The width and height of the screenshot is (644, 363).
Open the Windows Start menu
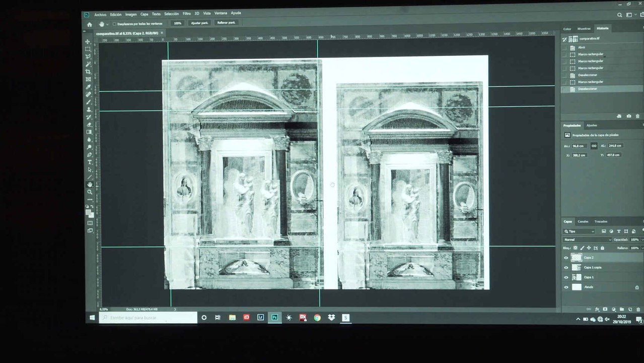[x=92, y=318]
